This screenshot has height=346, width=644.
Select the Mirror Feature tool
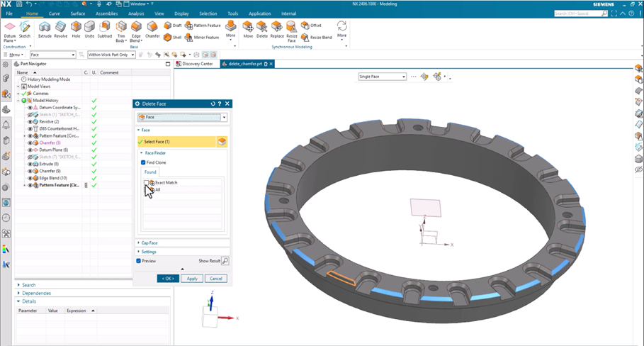click(202, 38)
